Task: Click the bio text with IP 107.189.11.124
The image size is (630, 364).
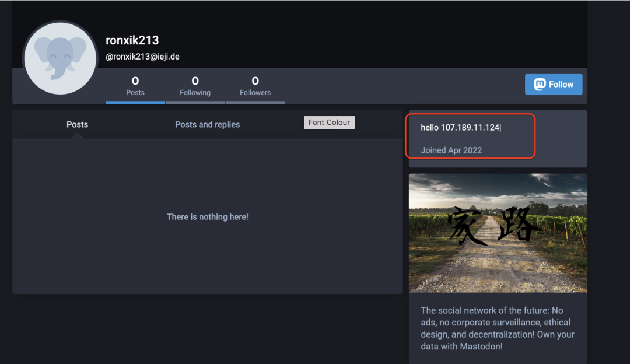Action: click(460, 127)
